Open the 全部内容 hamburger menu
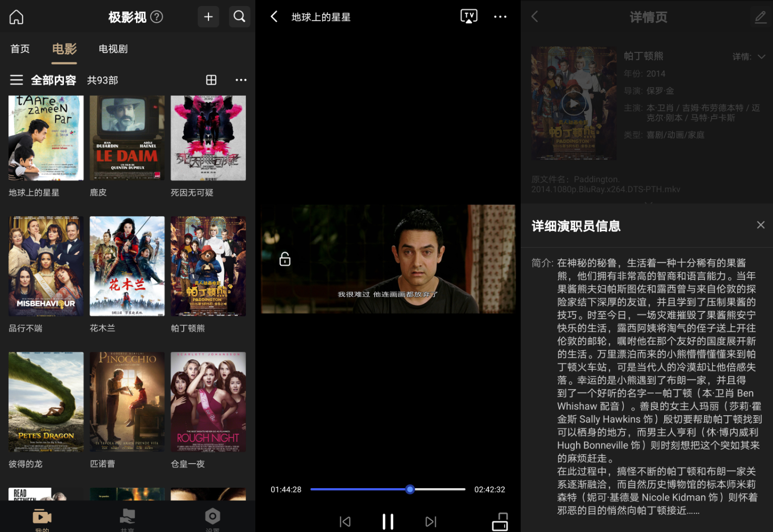 tap(17, 80)
